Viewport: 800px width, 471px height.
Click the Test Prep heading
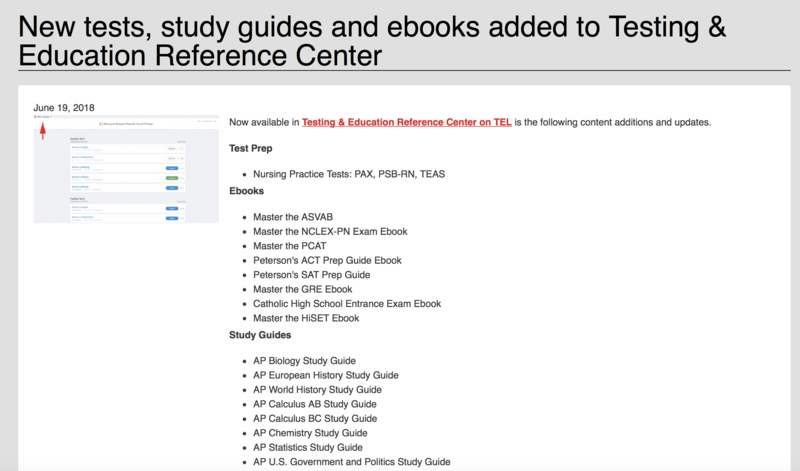tap(251, 148)
